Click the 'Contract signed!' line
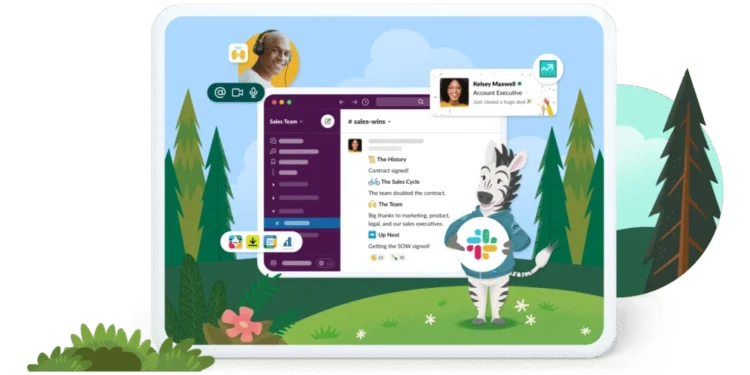 coord(388,171)
